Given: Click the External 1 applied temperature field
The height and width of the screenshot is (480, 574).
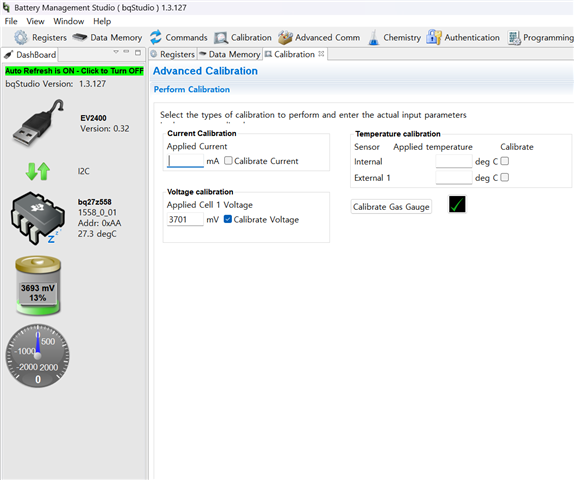Looking at the screenshot, I should [x=454, y=178].
